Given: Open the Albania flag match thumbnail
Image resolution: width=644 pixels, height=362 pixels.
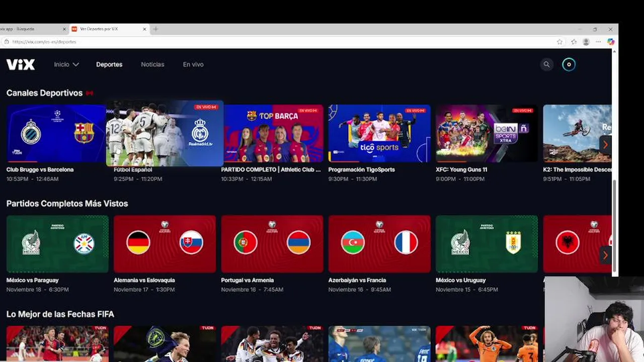Looking at the screenshot, I should [x=577, y=244].
